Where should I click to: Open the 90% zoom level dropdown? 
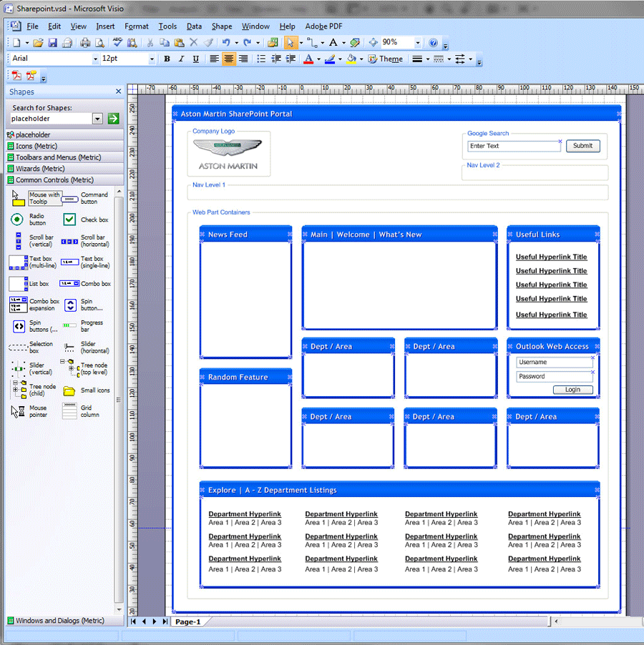[418, 43]
